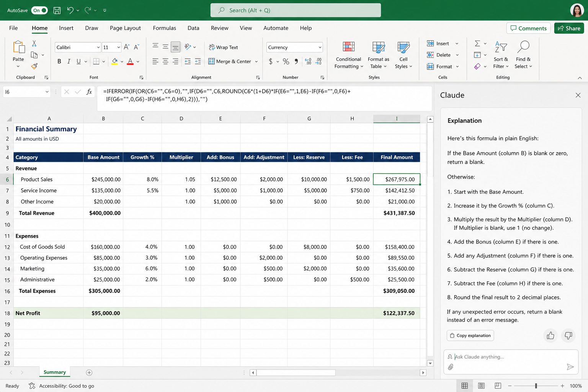Open the font name Calibri dropdown
Screen dimensions: 588x392
(x=98, y=47)
